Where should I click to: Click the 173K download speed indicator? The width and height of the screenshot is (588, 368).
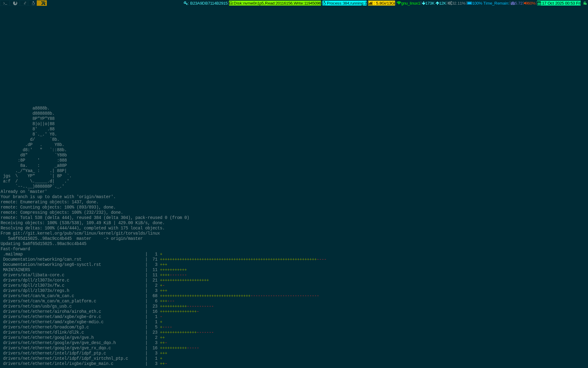[428, 3]
